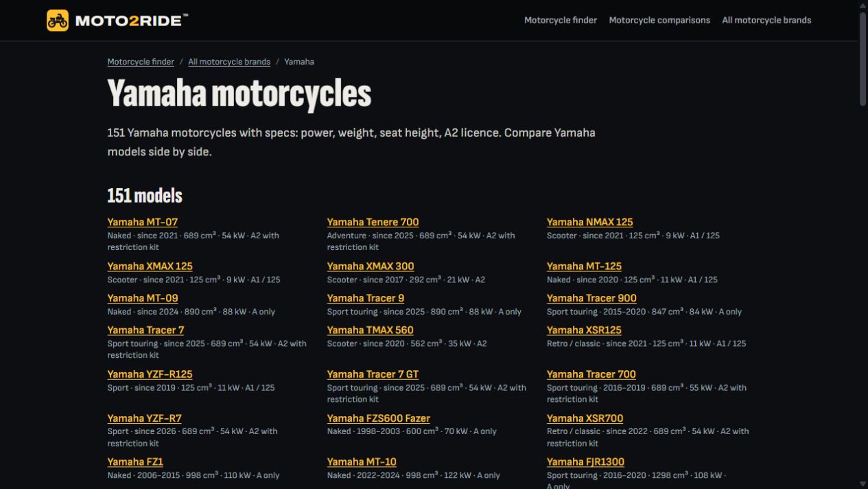
Task: Click FZS600 Fazer specs 'Naked · 1998–2003'
Action: (x=364, y=431)
